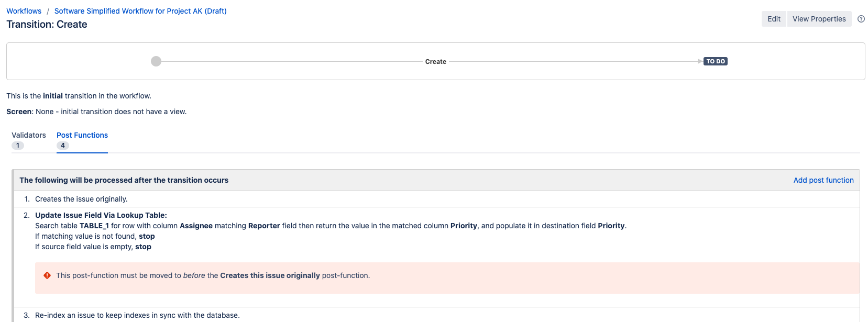Select the Re-index an issue post function
This screenshot has width=868, height=322.
pyautogui.click(x=137, y=315)
